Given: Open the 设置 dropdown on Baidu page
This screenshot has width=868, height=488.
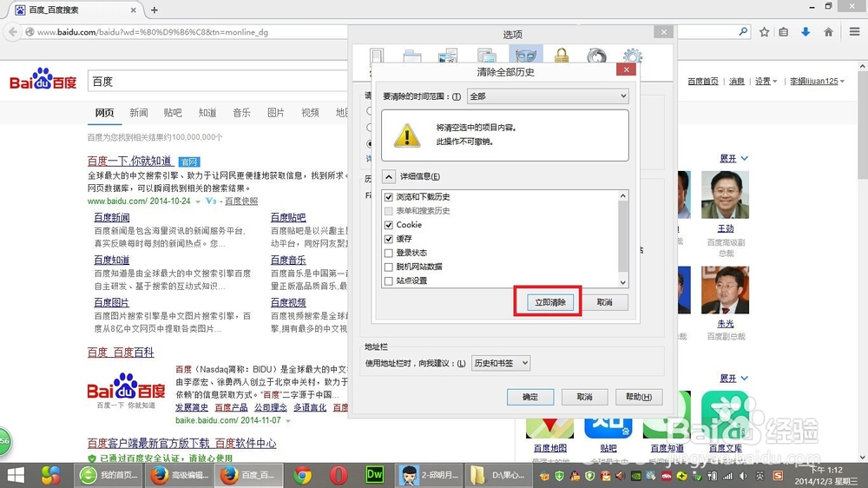Looking at the screenshot, I should point(766,82).
